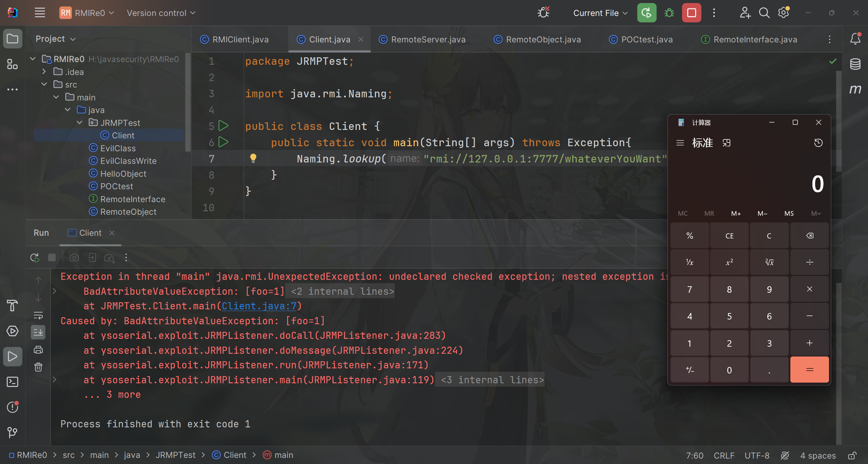Switch to RMIClient.java tab

click(235, 40)
